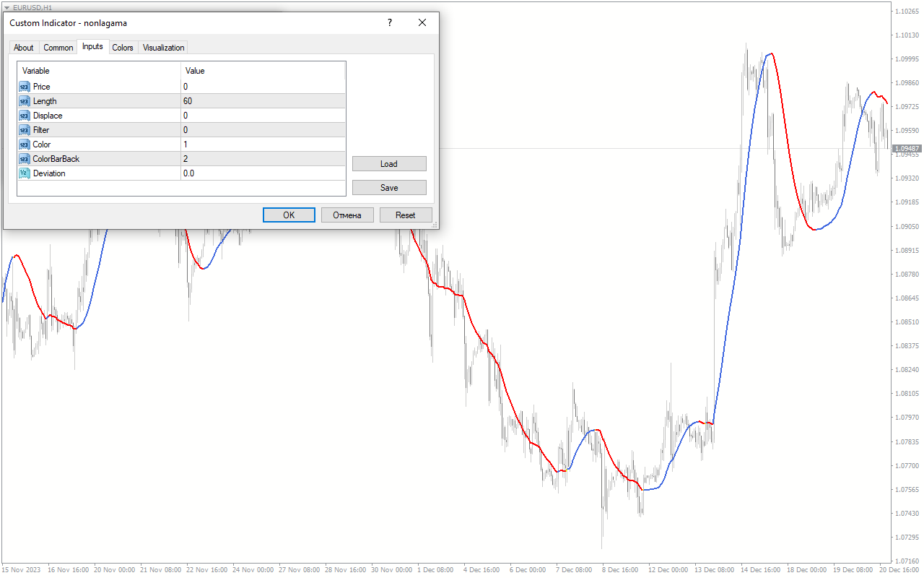Switch to the About tab
The width and height of the screenshot is (924, 578).
click(x=24, y=48)
